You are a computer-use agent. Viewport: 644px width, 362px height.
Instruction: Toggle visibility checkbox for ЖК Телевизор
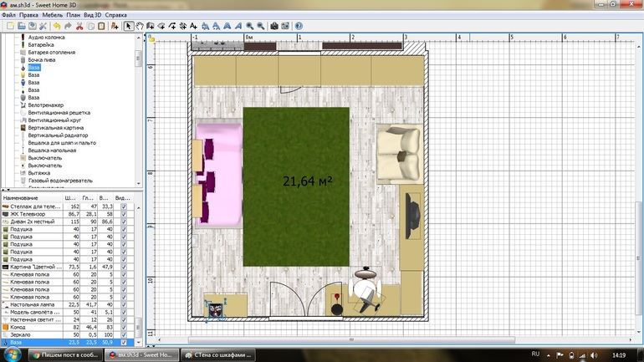pos(124,213)
